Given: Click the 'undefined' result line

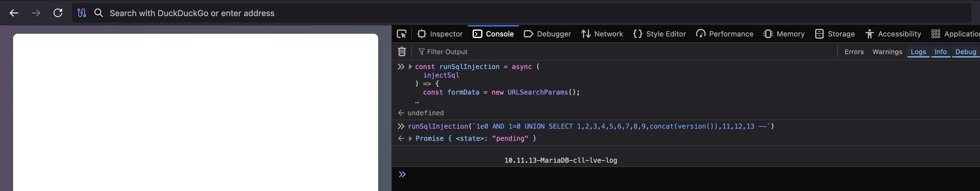Looking at the screenshot, I should point(425,113).
